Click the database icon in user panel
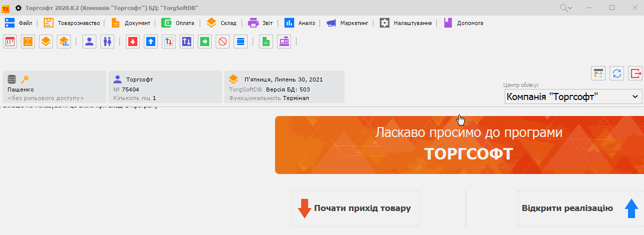Image resolution: width=644 pixels, height=235 pixels. [x=12, y=79]
